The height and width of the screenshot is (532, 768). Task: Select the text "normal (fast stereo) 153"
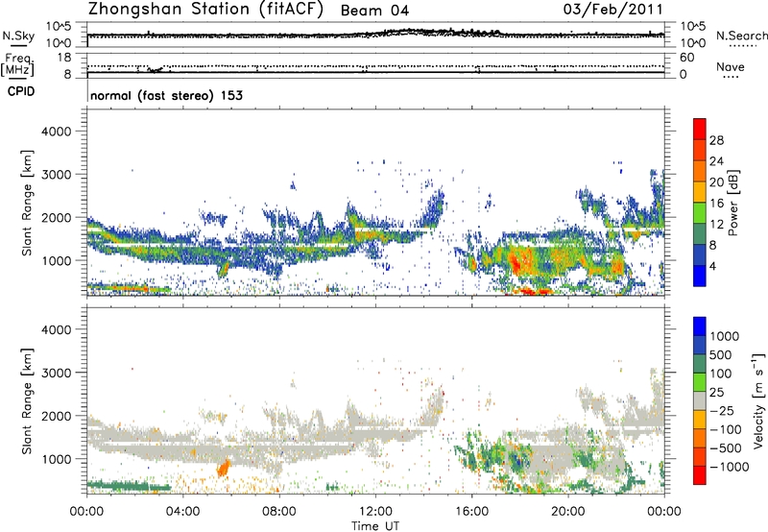click(x=166, y=95)
